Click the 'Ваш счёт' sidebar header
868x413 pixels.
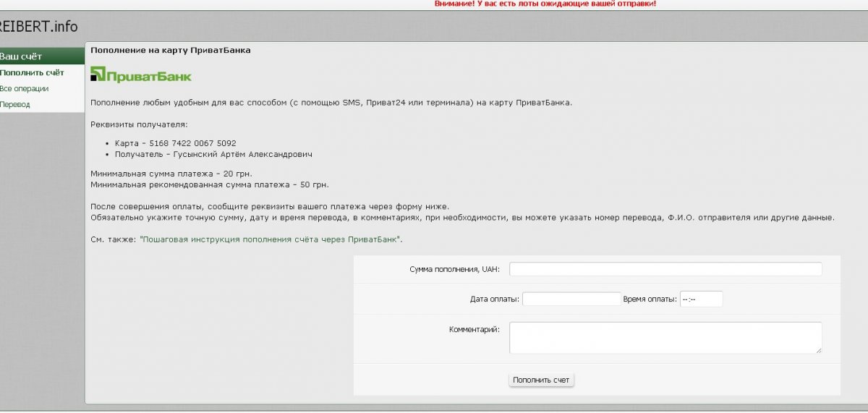point(42,56)
